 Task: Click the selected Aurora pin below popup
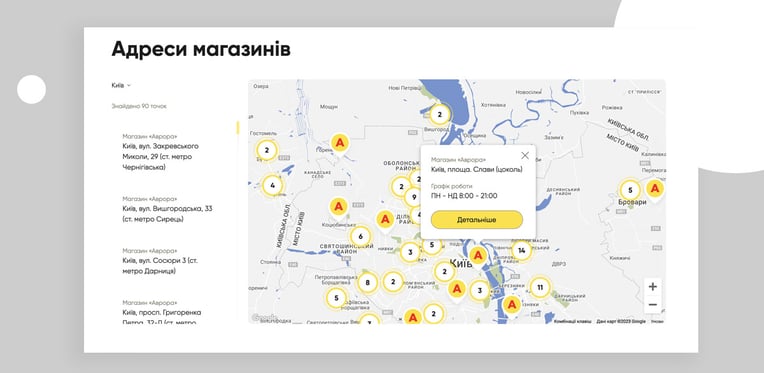(x=478, y=256)
